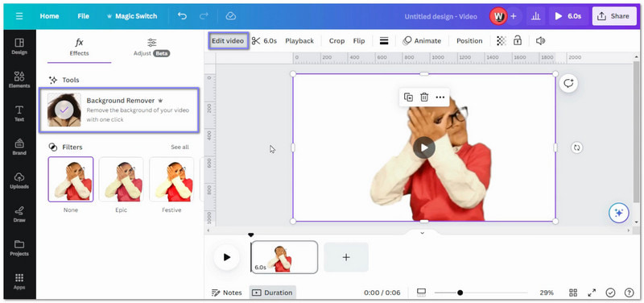This screenshot has height=303, width=644.
Task: Open the Text sidebar panel
Action: point(19,114)
